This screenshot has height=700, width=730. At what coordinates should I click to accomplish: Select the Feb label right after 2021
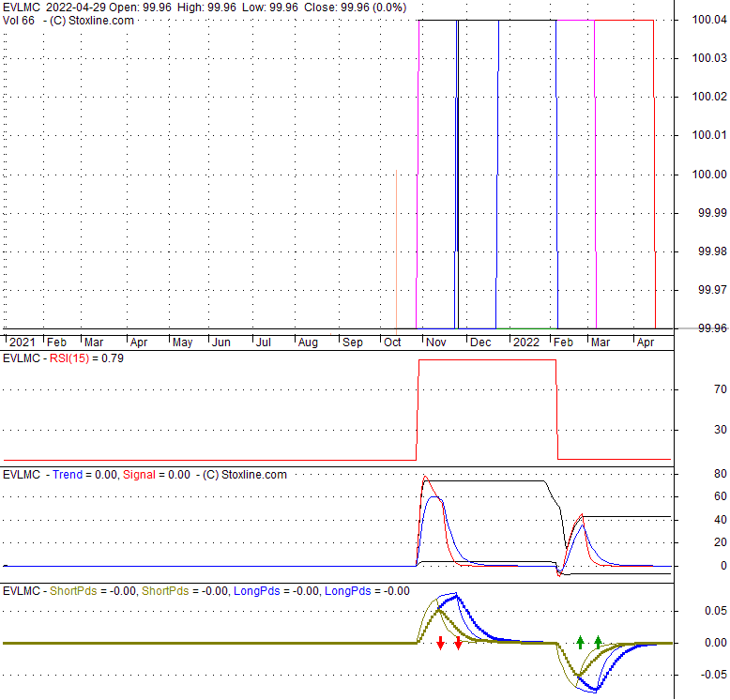point(57,342)
